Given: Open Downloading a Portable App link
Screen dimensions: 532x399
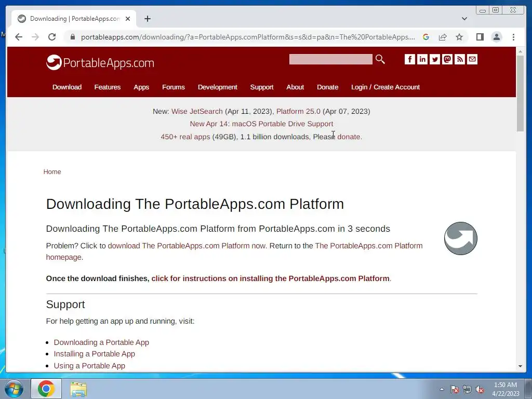Looking at the screenshot, I should 101,342.
